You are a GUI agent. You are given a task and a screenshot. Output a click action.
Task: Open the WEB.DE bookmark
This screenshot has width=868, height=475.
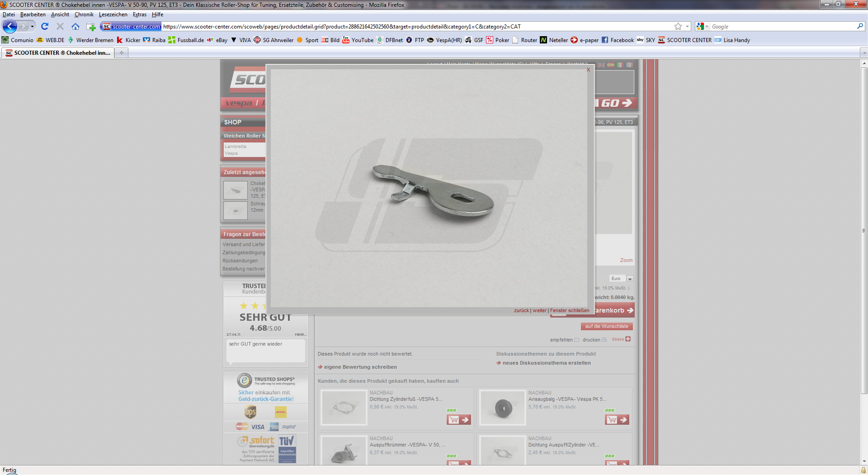[x=50, y=40]
